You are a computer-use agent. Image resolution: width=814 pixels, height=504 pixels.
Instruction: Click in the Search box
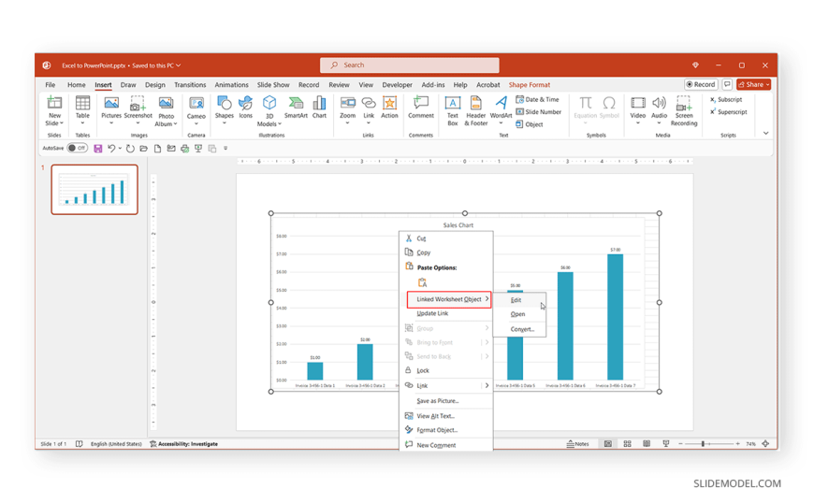click(410, 65)
